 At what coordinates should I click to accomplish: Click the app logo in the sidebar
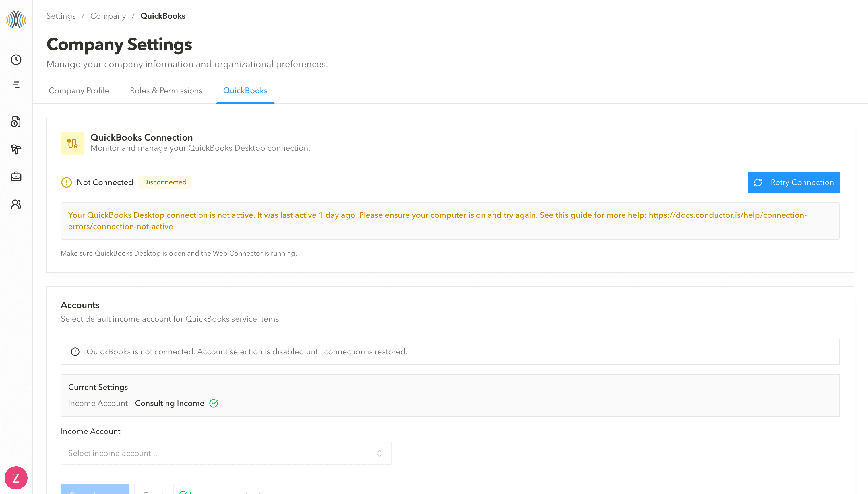tap(16, 19)
